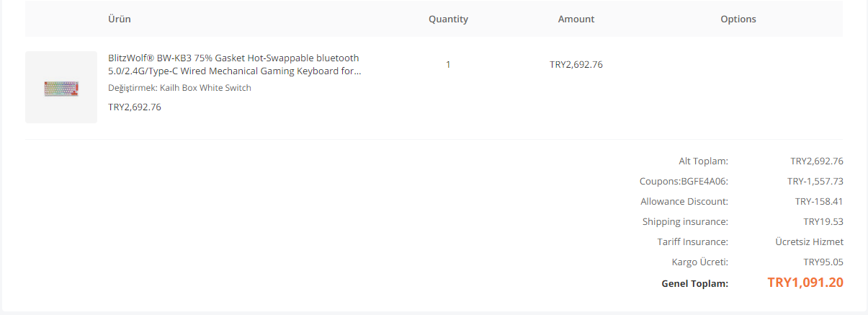Click the Allowance Discount label

coord(684,201)
